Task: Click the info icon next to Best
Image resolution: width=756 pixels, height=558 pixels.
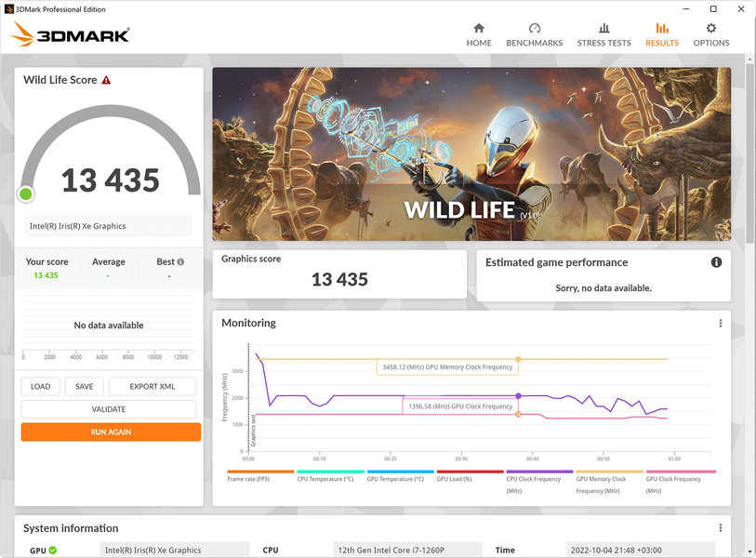Action: (x=180, y=262)
